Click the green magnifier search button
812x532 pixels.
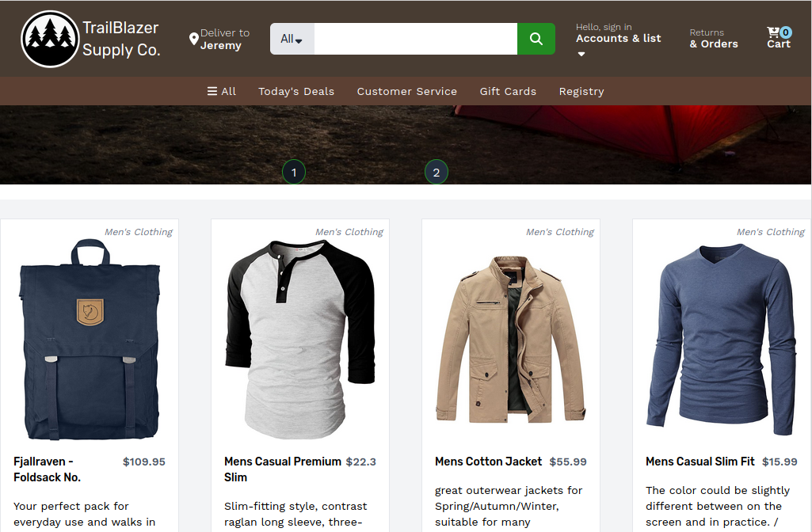coord(536,39)
